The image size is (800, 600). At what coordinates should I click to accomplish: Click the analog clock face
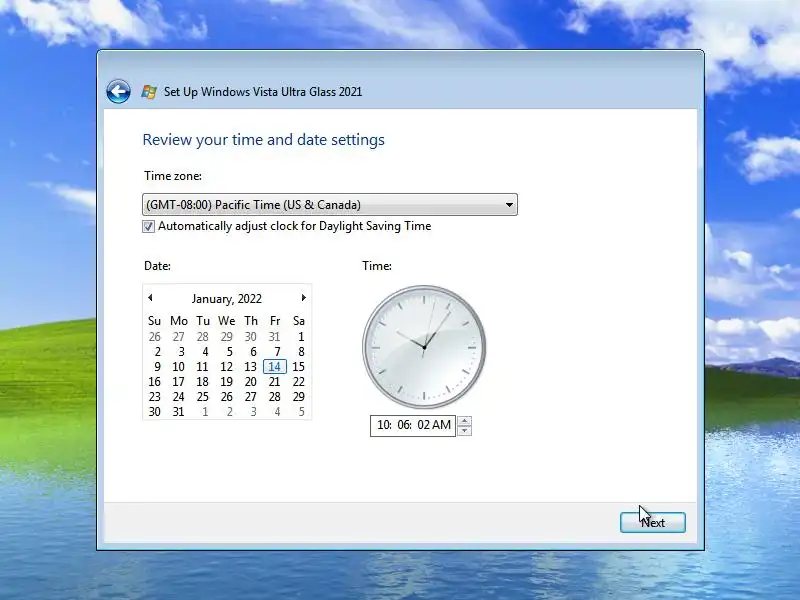click(424, 347)
